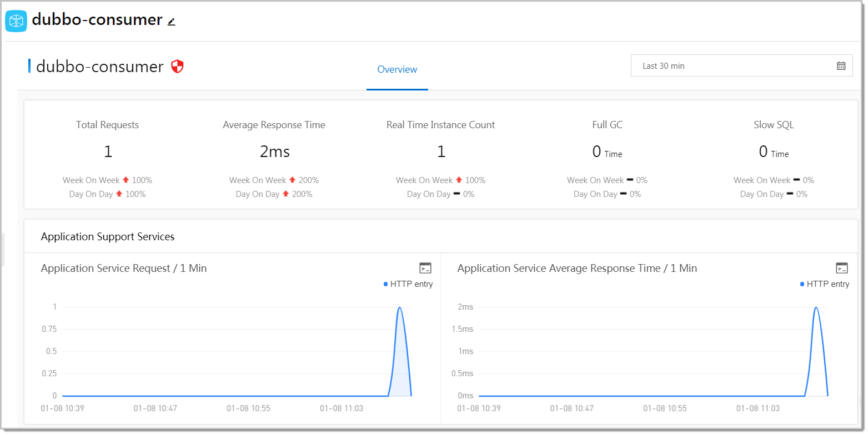Click the peak in the Application Service Request chart
Image resolution: width=868 pixels, height=435 pixels.
pos(399,308)
